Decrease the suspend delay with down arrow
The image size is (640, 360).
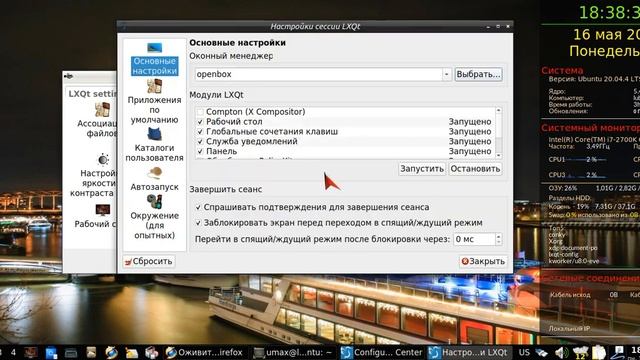click(x=498, y=242)
